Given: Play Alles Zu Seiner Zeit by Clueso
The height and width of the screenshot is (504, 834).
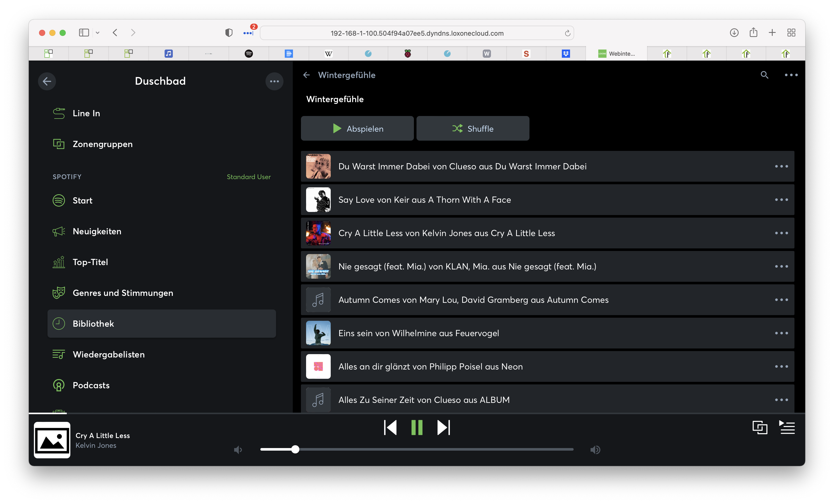Looking at the screenshot, I should [547, 399].
